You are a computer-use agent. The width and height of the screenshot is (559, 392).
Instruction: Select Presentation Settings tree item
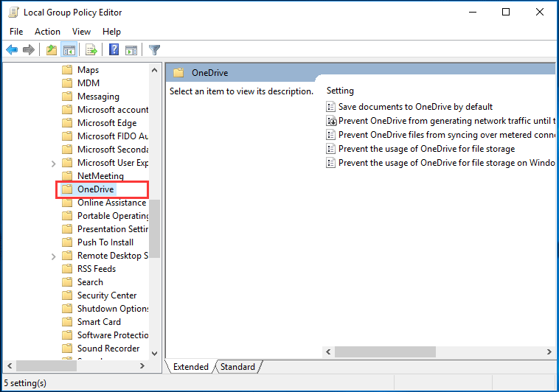click(113, 229)
